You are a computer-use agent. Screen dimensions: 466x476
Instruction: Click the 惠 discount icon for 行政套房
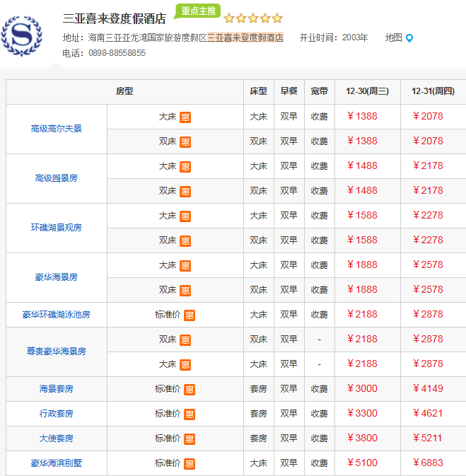click(x=189, y=414)
